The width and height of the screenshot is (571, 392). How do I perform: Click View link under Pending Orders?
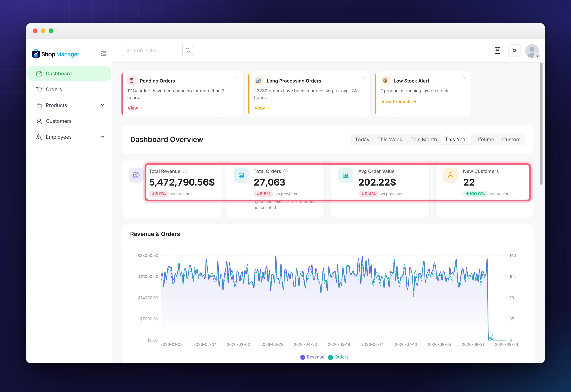point(135,108)
